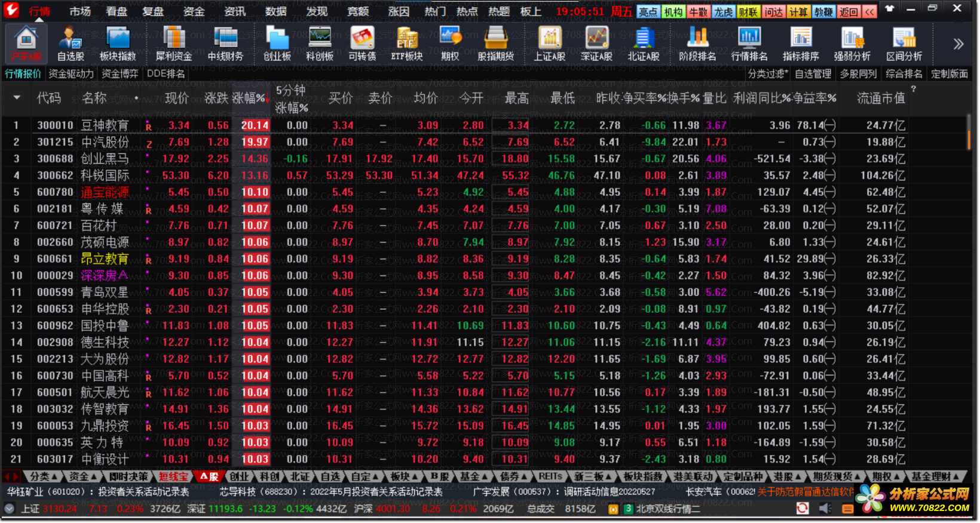Select the 北证A股 toolbar icon
The image size is (980, 523).
coord(644,44)
